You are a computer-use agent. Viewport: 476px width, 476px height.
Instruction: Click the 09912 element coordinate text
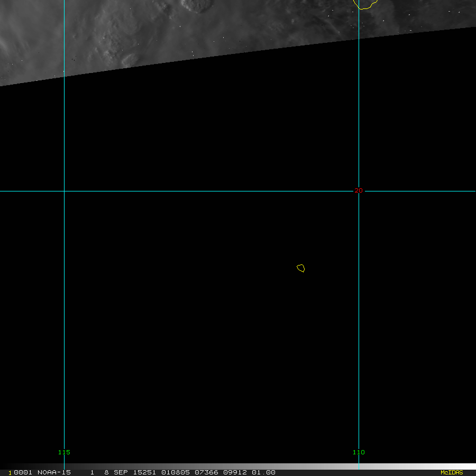(235, 472)
